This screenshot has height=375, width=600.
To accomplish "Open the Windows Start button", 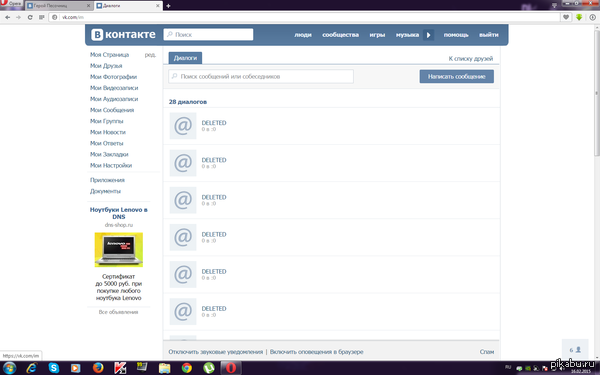I will (9, 368).
